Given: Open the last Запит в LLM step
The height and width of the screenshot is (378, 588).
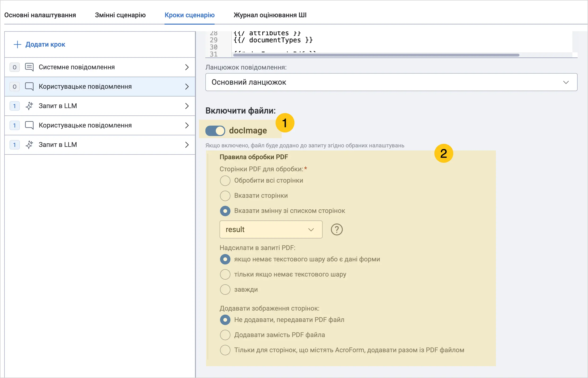Looking at the screenshot, I should (100, 145).
